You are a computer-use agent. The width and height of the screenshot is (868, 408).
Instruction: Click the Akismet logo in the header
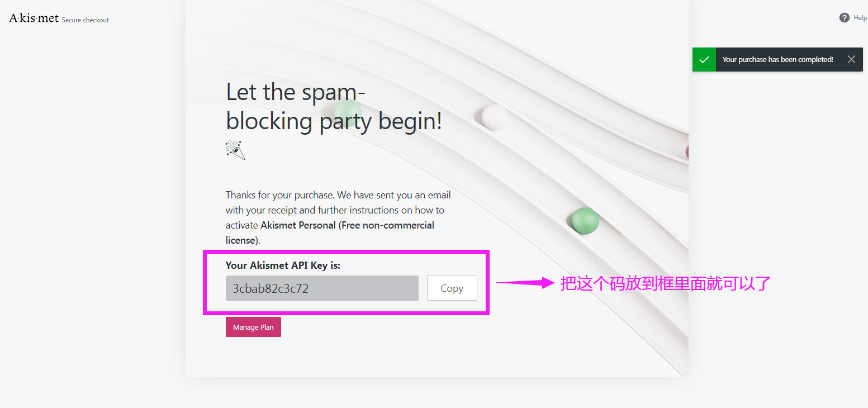pyautogui.click(x=34, y=18)
